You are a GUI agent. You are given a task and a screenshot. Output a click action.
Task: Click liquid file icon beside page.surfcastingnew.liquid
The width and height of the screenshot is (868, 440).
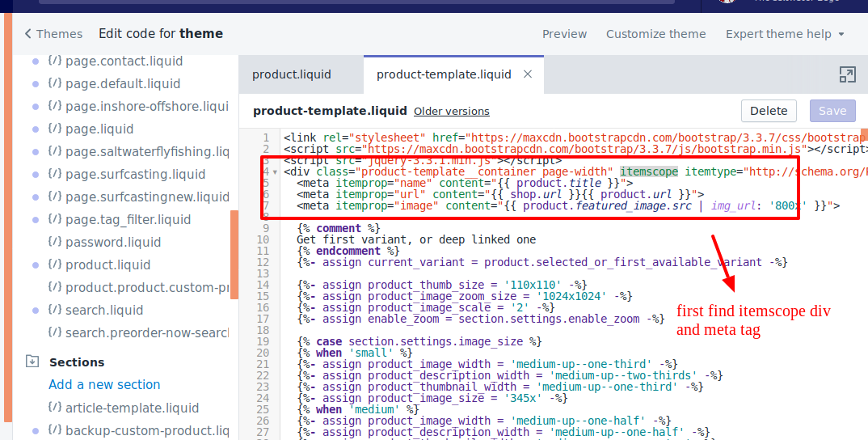[x=54, y=197]
